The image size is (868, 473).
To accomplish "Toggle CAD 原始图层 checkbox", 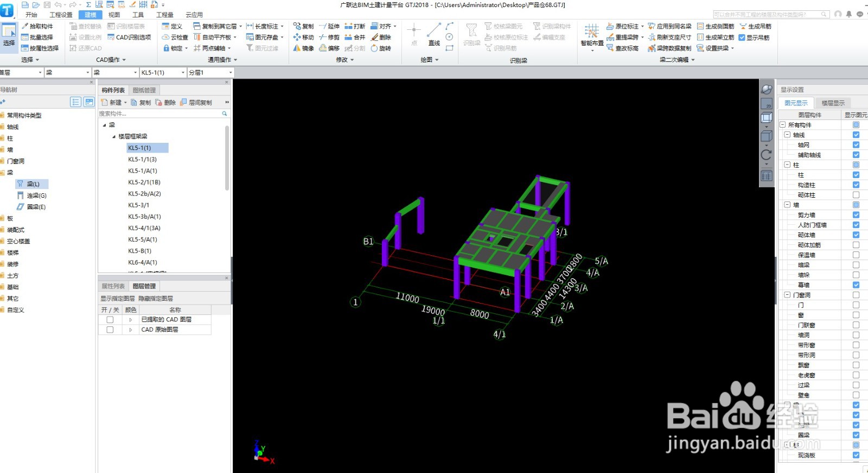I will (110, 330).
